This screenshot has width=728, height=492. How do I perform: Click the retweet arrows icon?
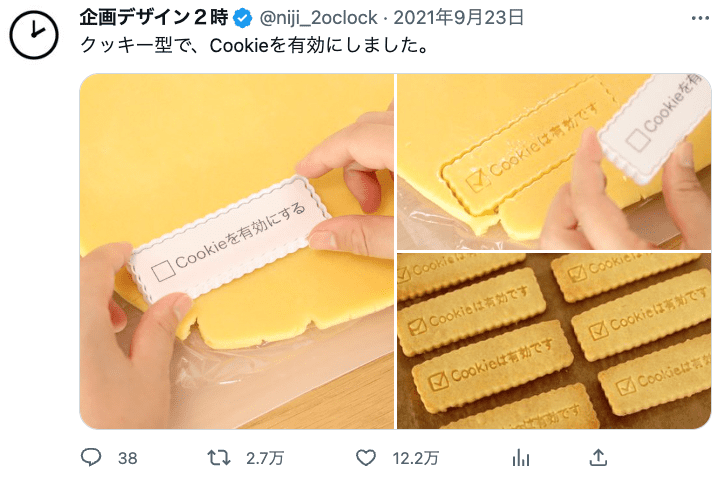pyautogui.click(x=219, y=458)
